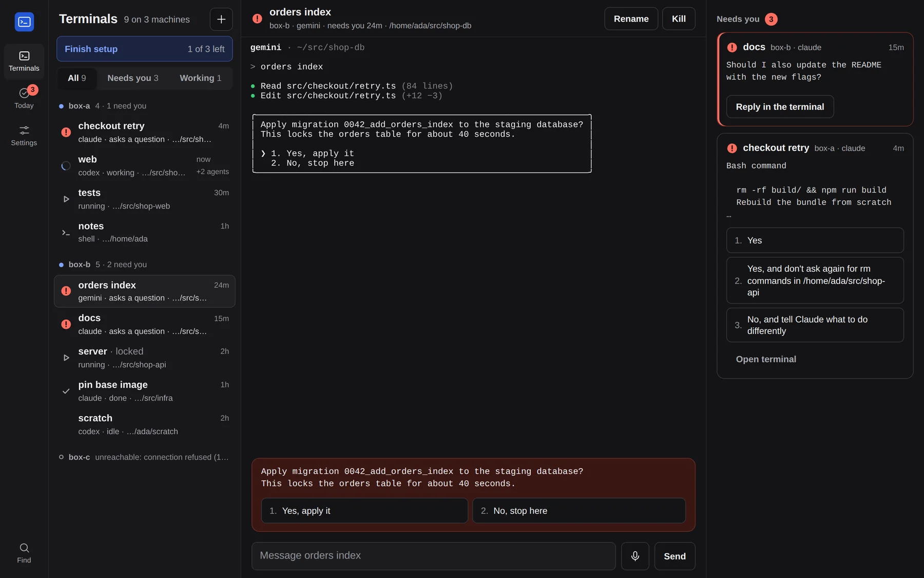924x578 pixels.
Task: Click checkmark icon on pin base image
Action: pos(66,391)
